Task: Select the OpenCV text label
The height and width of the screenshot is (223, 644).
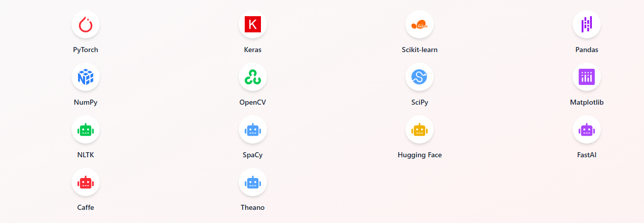Action: click(x=253, y=102)
